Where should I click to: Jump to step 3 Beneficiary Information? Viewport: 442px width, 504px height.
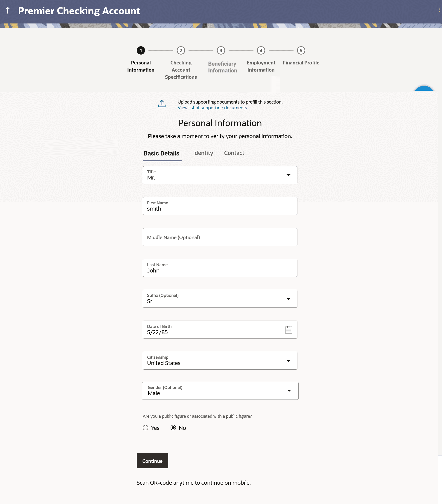[221, 51]
